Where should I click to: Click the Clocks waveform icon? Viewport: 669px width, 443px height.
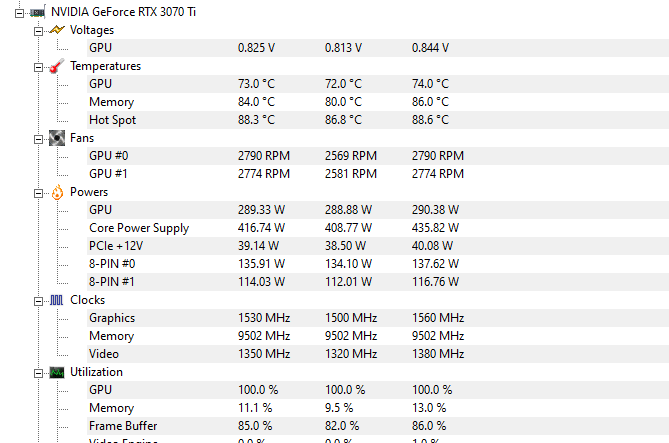pos(56,300)
